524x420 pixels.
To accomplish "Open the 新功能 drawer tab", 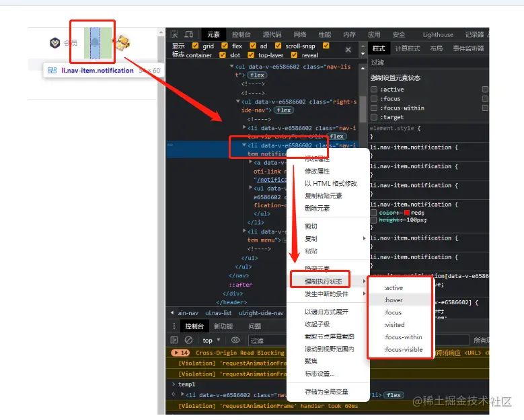I will tap(223, 326).
